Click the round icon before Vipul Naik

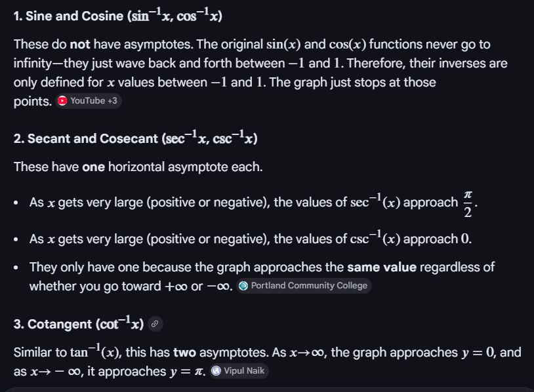216,371
